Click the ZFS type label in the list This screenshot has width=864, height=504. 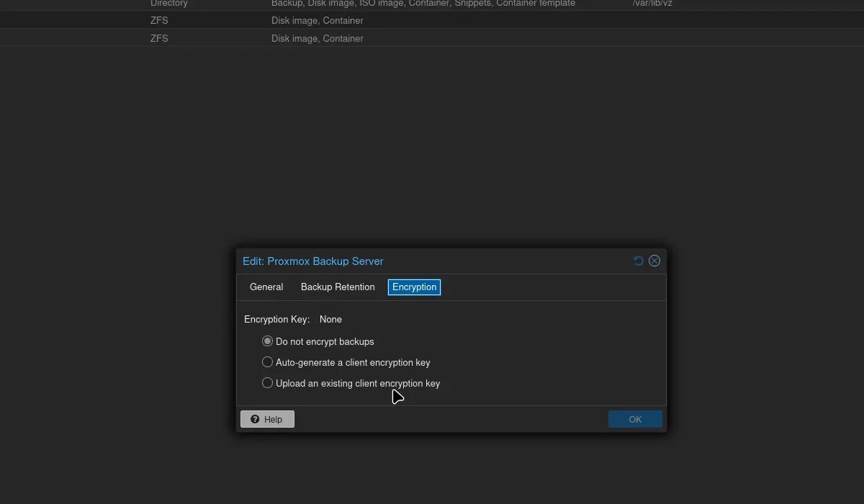click(159, 20)
